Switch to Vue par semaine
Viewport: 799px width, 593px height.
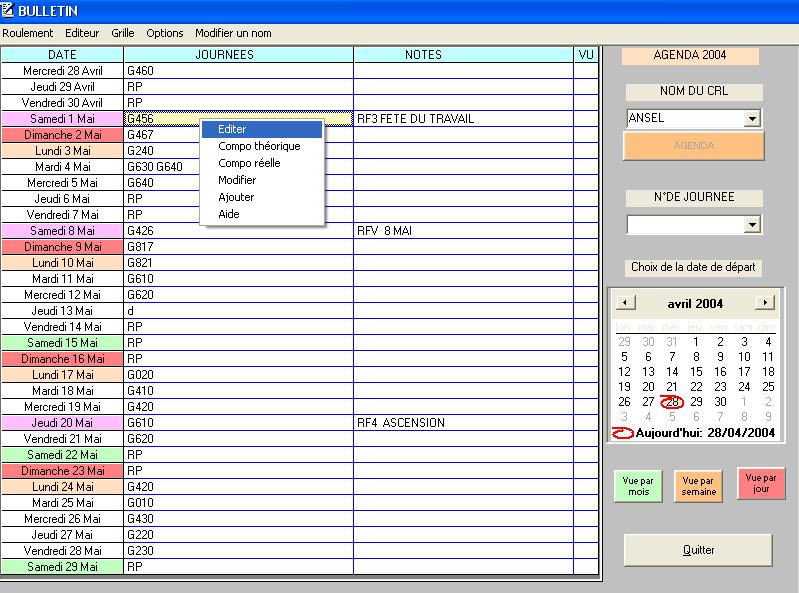point(699,486)
